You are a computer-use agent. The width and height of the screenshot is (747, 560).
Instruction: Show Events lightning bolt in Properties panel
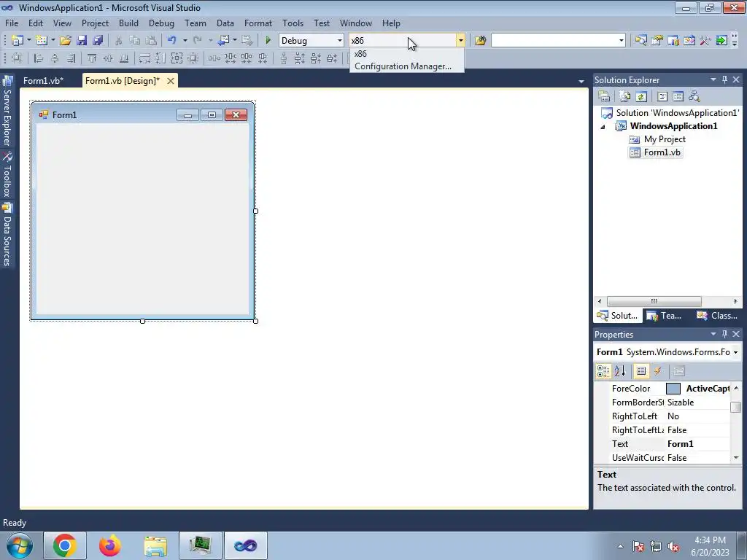[x=657, y=371]
